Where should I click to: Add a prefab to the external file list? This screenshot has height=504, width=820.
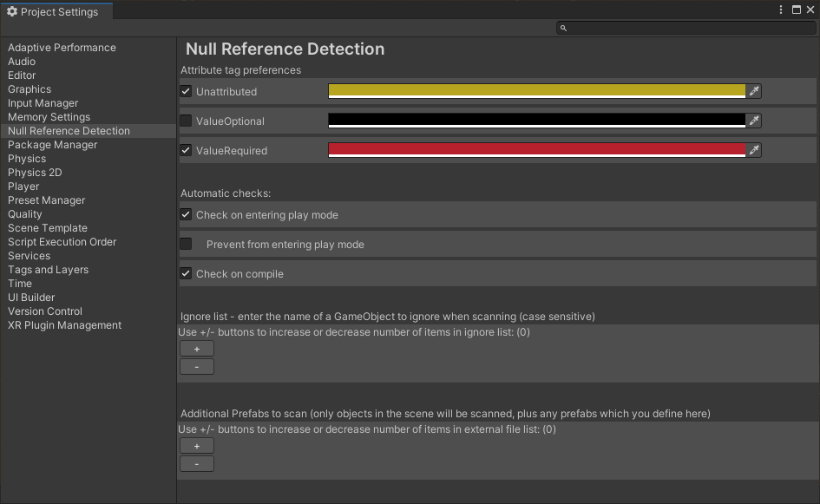pos(196,446)
